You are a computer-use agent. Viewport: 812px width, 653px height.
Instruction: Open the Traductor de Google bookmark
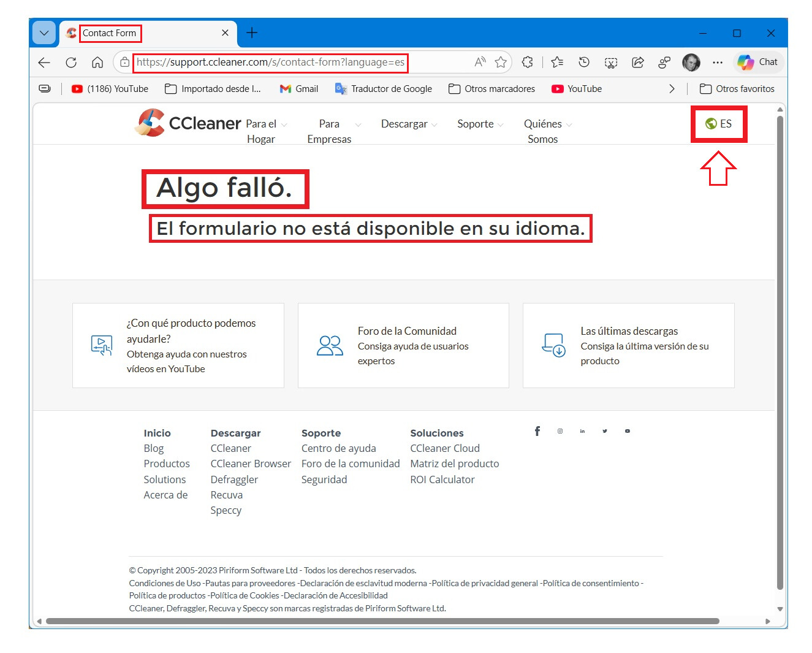pyautogui.click(x=384, y=89)
